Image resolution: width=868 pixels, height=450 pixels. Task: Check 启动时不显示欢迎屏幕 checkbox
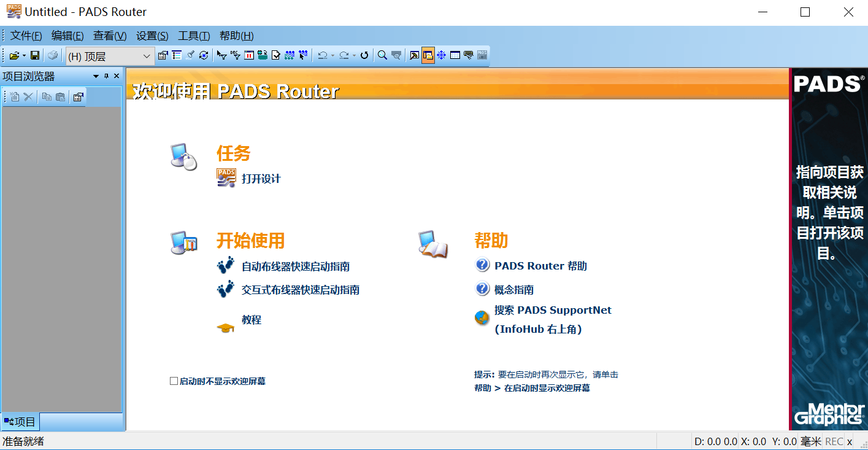[x=174, y=381]
